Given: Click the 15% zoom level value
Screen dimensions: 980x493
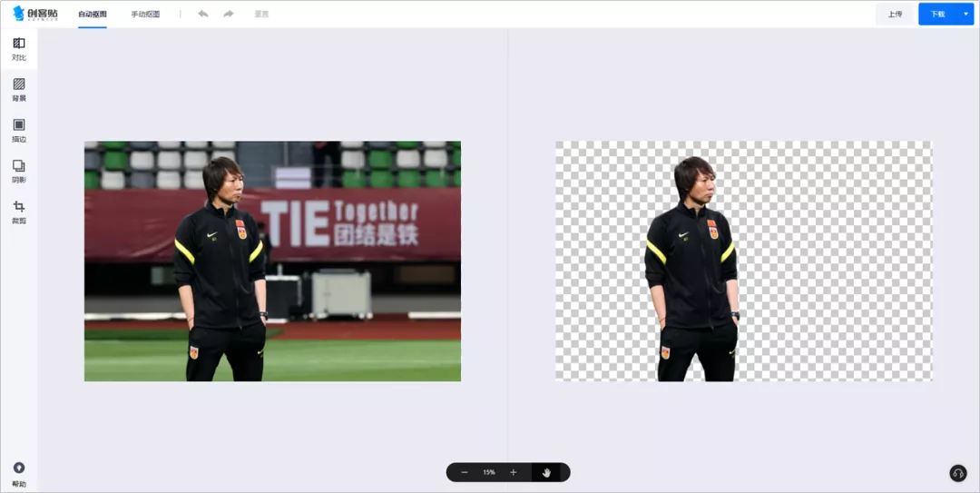Looking at the screenshot, I should tap(489, 472).
